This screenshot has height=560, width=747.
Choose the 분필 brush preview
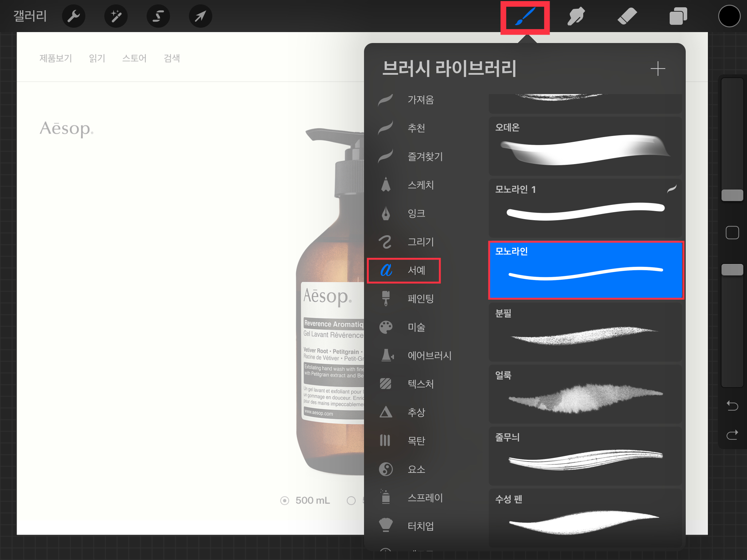coord(585,332)
